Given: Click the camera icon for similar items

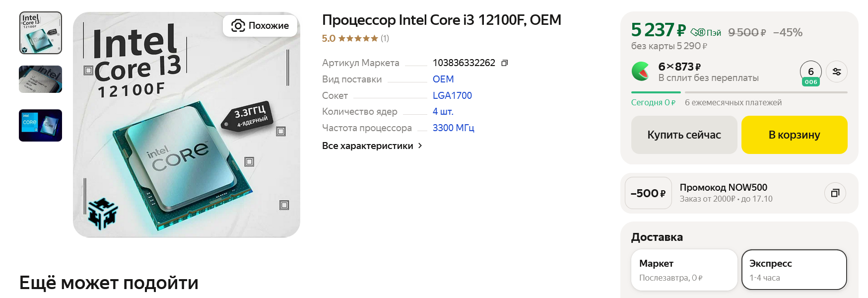Looking at the screenshot, I should pyautogui.click(x=238, y=26).
